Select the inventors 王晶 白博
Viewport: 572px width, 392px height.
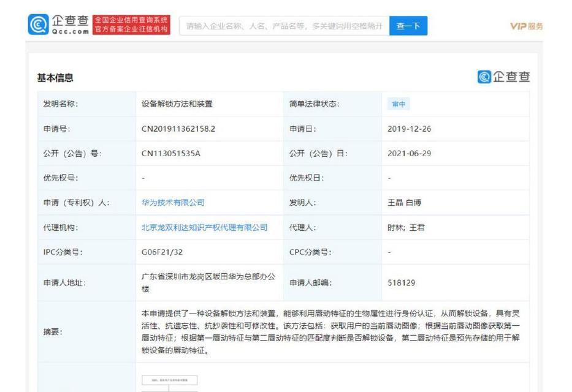click(404, 203)
